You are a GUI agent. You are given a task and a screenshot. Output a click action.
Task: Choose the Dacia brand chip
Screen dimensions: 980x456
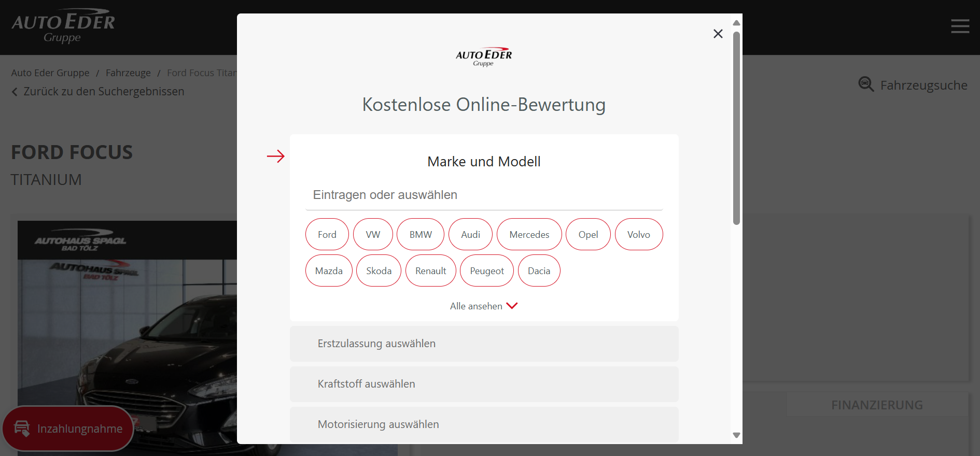[x=539, y=270]
